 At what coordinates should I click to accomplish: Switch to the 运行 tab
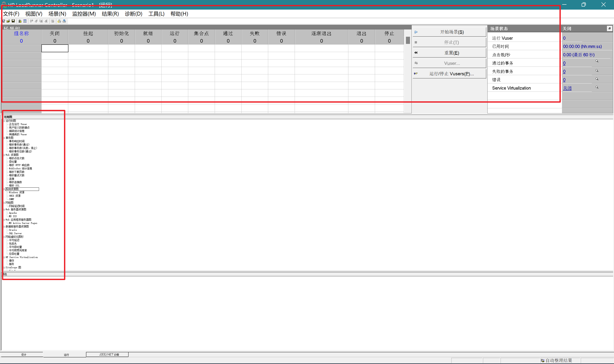tap(64, 355)
